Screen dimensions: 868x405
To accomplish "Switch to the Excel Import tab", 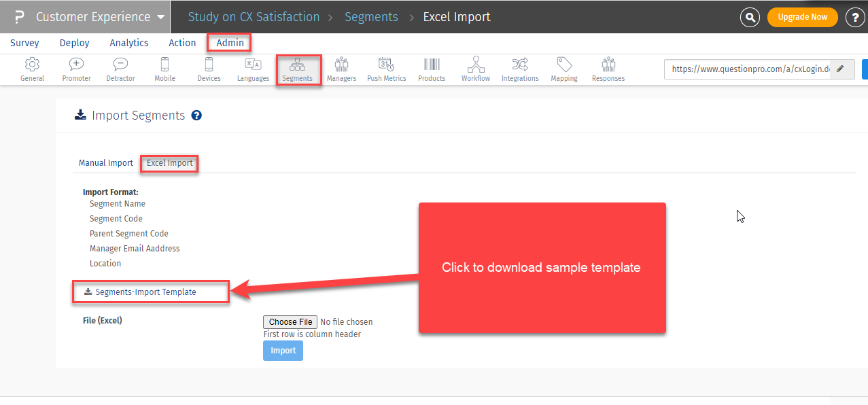I will click(x=170, y=163).
